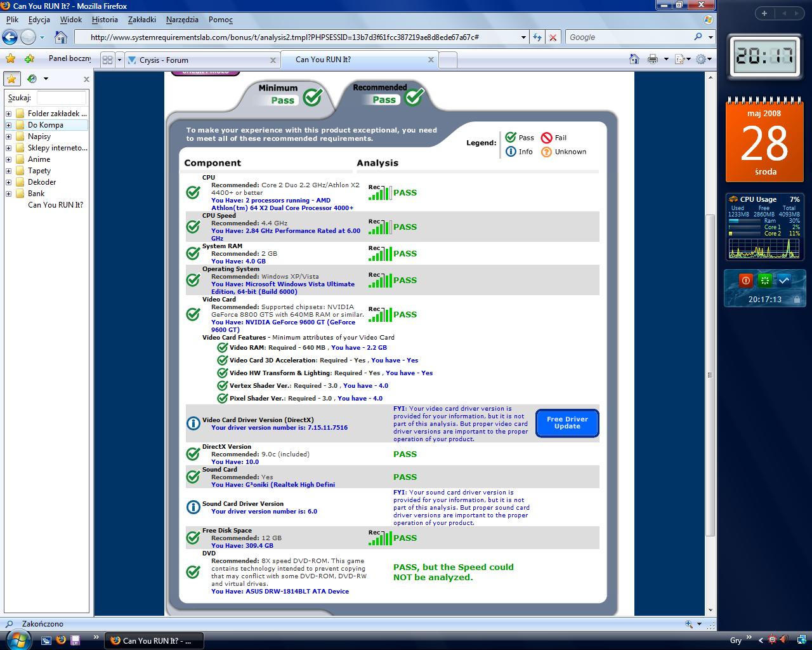This screenshot has height=650, width=812.
Task: Open the tab list dropdown arrow
Action: [119, 60]
